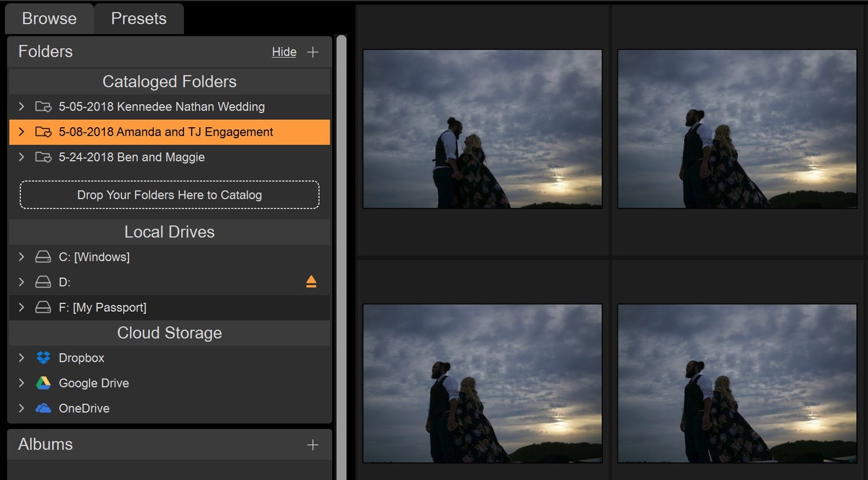
Task: Switch to the Browse tab
Action: click(49, 19)
